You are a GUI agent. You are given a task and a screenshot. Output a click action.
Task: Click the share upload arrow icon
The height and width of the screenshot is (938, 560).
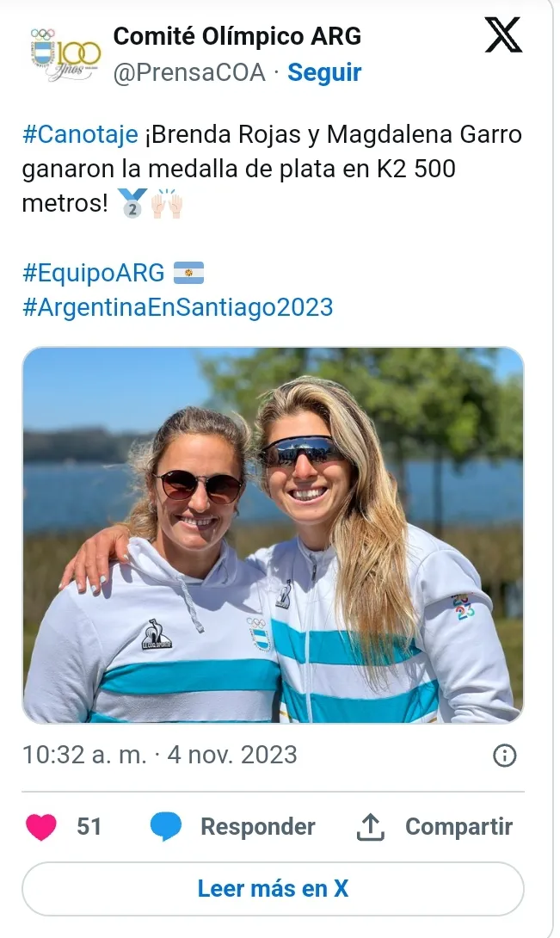coord(369,827)
